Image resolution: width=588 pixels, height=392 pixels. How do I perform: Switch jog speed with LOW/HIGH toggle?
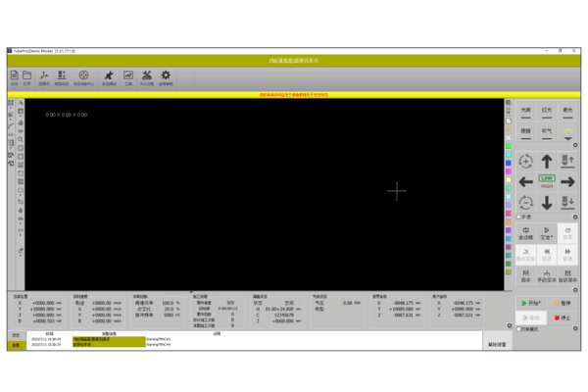pyautogui.click(x=547, y=181)
